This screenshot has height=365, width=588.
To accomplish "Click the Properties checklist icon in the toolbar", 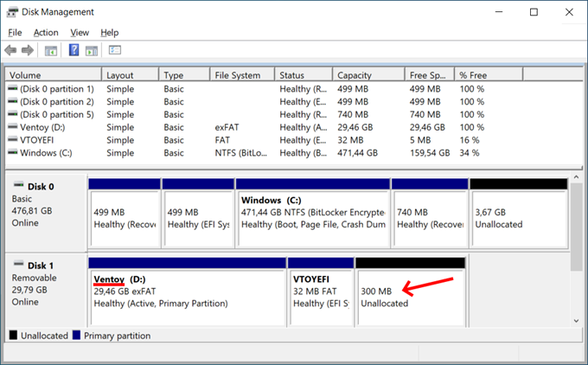I will [115, 50].
